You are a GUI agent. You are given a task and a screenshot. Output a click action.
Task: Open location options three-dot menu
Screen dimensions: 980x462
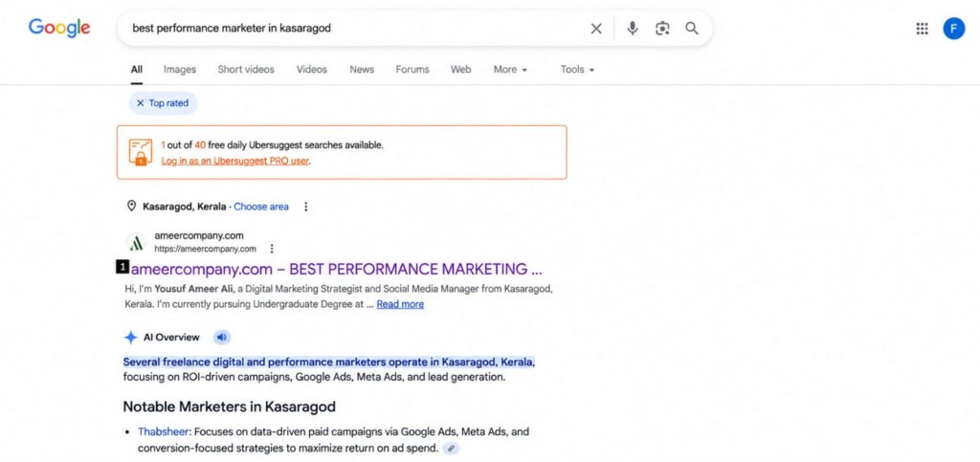[x=305, y=207]
